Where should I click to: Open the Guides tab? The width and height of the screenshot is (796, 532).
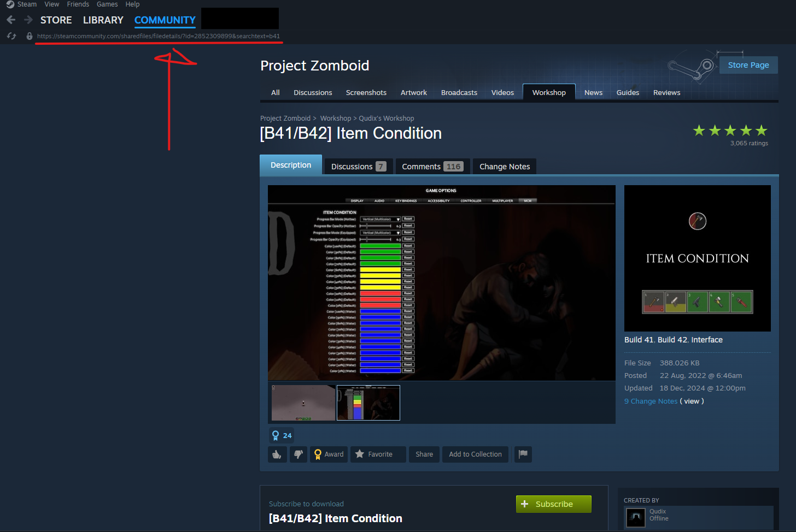point(628,93)
